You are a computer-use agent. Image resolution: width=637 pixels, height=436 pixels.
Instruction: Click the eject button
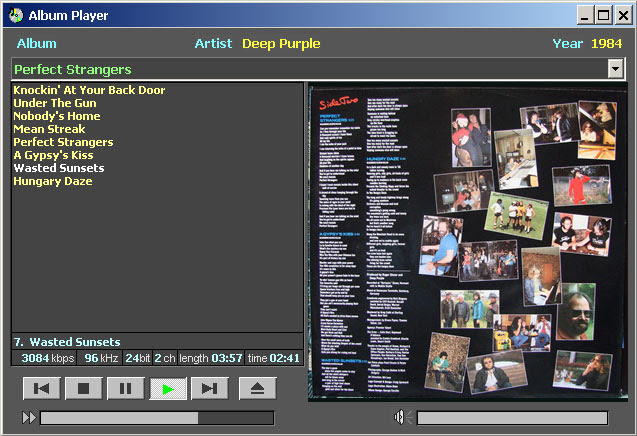click(258, 388)
